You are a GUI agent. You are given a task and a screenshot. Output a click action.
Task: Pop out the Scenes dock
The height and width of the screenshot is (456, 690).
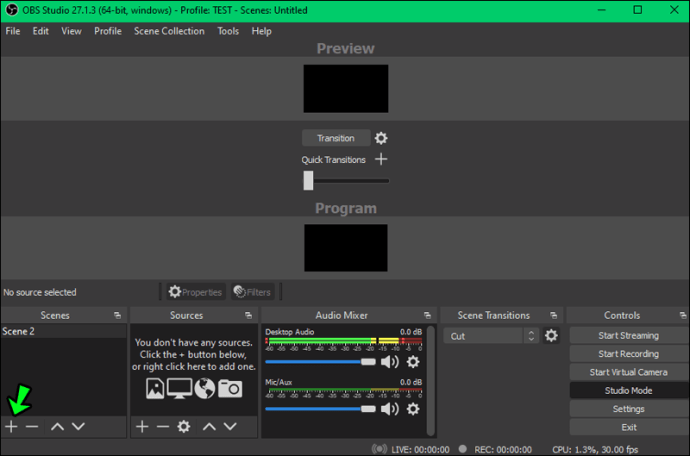[117, 315]
